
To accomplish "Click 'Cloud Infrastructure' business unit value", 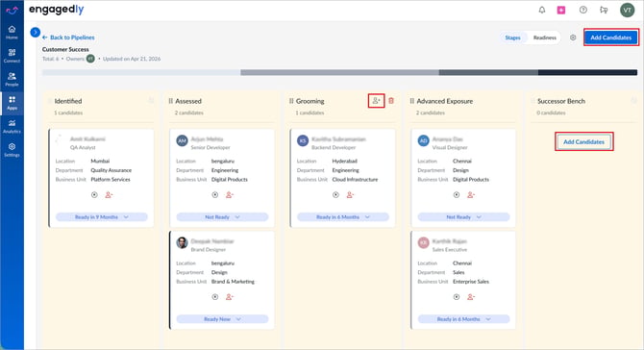I will coord(355,180).
